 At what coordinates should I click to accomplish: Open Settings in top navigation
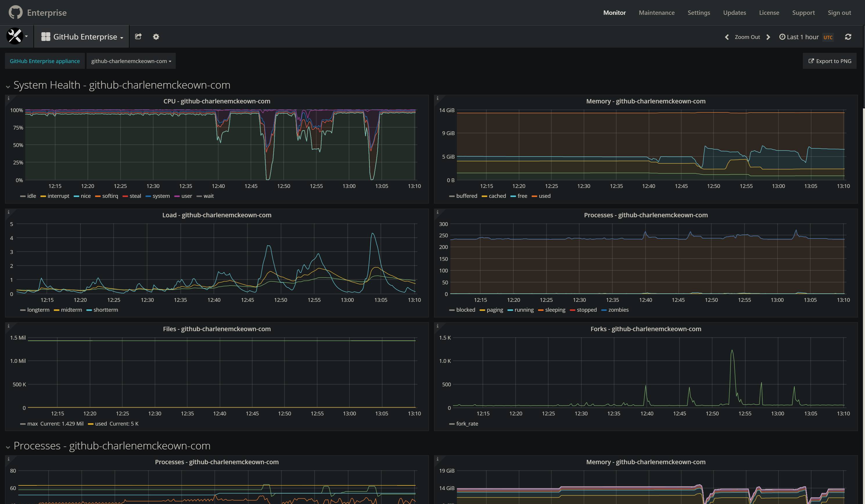click(x=699, y=13)
